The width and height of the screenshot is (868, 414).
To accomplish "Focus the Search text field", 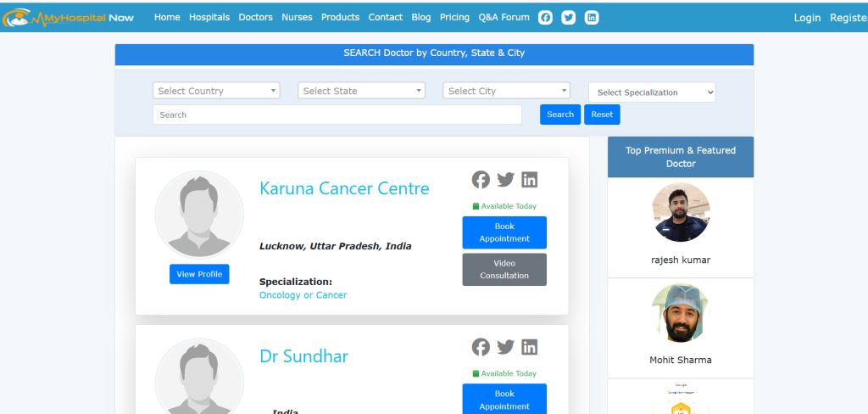I will (337, 115).
